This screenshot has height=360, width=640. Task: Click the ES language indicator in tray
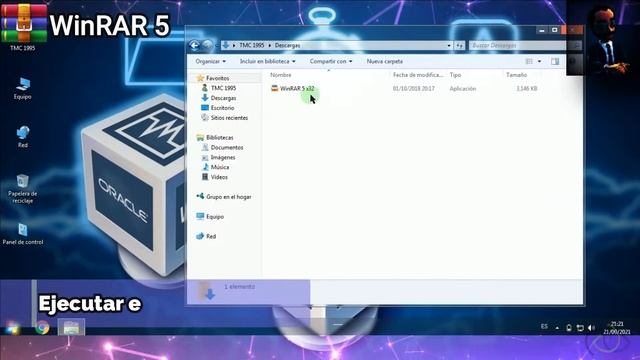[544, 327]
